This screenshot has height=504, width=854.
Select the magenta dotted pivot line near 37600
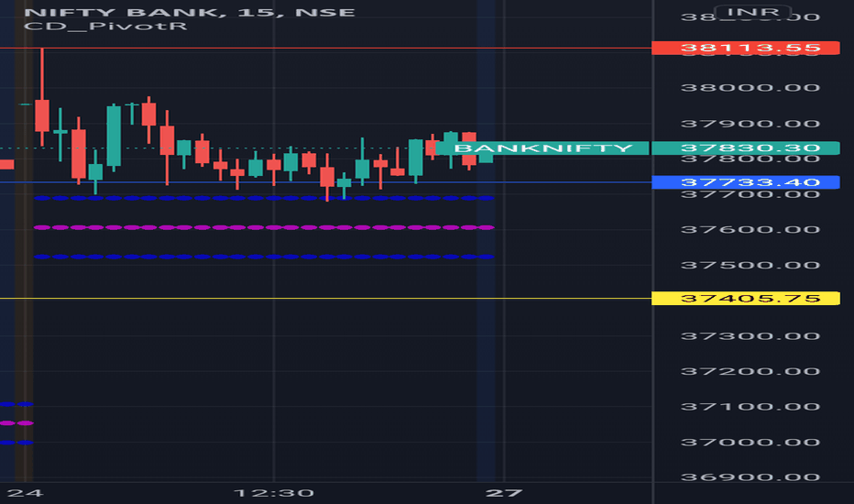point(264,227)
